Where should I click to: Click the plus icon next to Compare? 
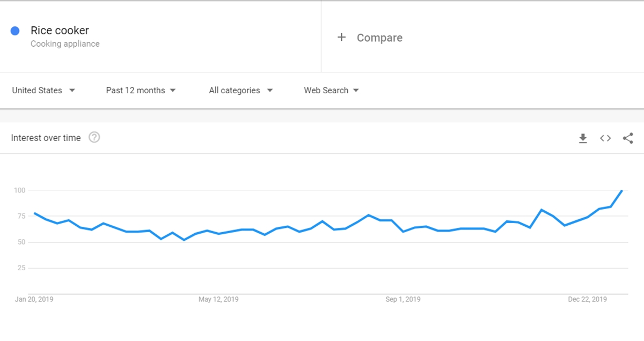tap(341, 38)
